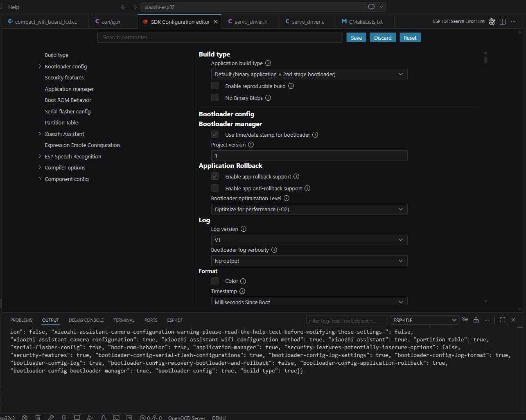Viewport: 526px width, 420px height.
Task: Expand ESP Speech Recognition tree item
Action: tap(40, 156)
